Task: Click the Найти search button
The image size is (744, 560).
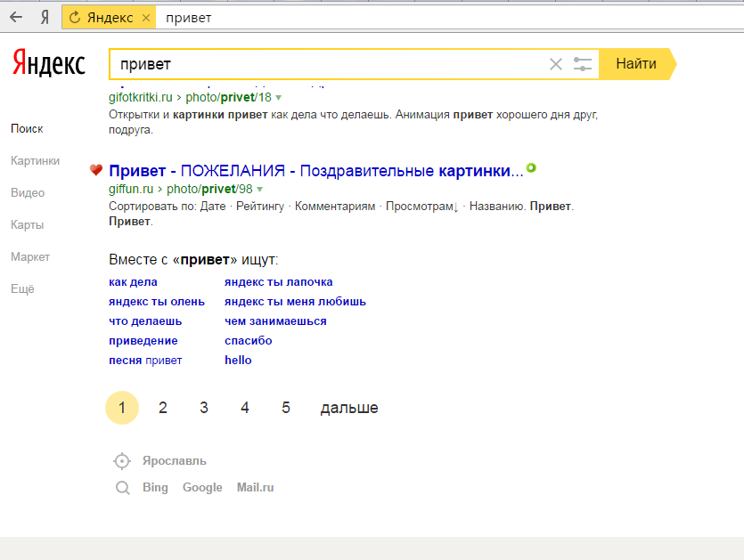Action: [637, 63]
